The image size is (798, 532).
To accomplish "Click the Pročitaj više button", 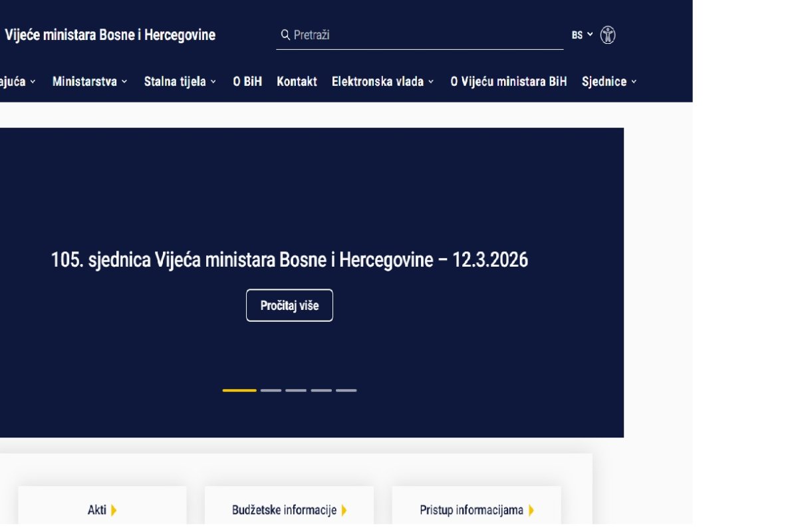I will pyautogui.click(x=289, y=305).
